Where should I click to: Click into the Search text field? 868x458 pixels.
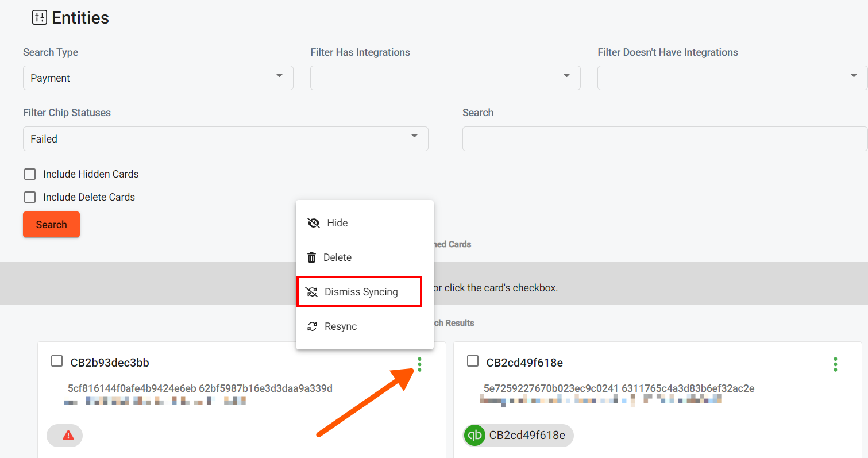tap(665, 138)
